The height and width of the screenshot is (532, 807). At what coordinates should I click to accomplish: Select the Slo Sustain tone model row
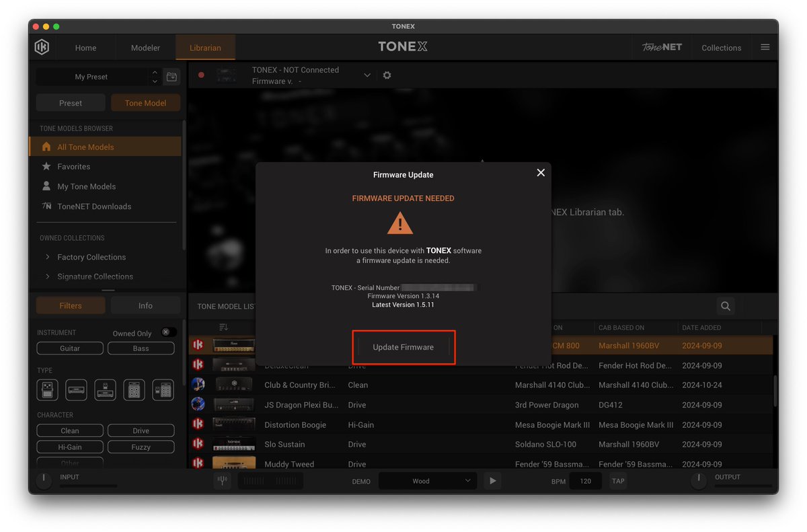481,445
